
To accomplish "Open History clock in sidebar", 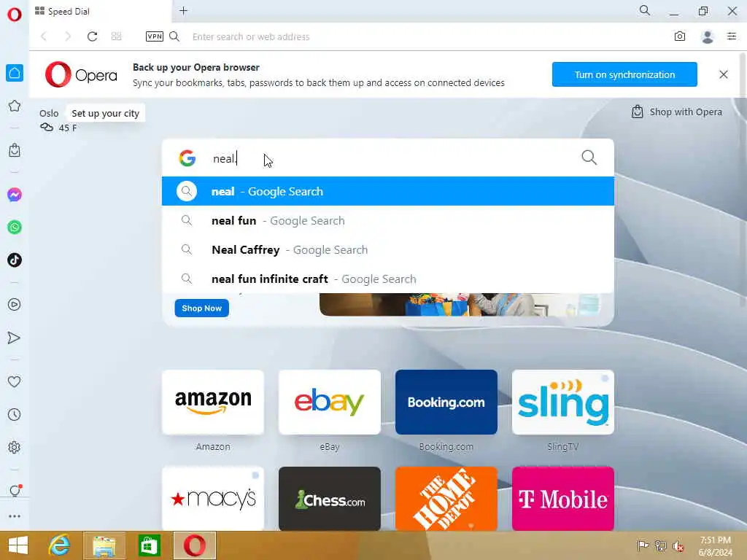I will pyautogui.click(x=15, y=414).
